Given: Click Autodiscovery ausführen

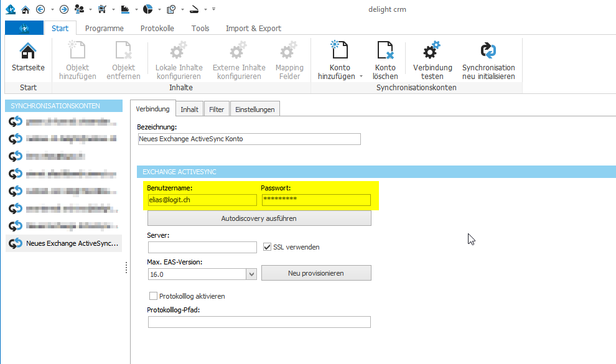Looking at the screenshot, I should 259,218.
